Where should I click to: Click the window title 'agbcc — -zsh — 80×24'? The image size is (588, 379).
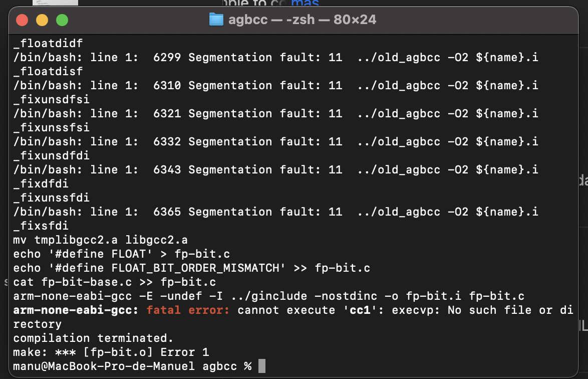coord(302,20)
